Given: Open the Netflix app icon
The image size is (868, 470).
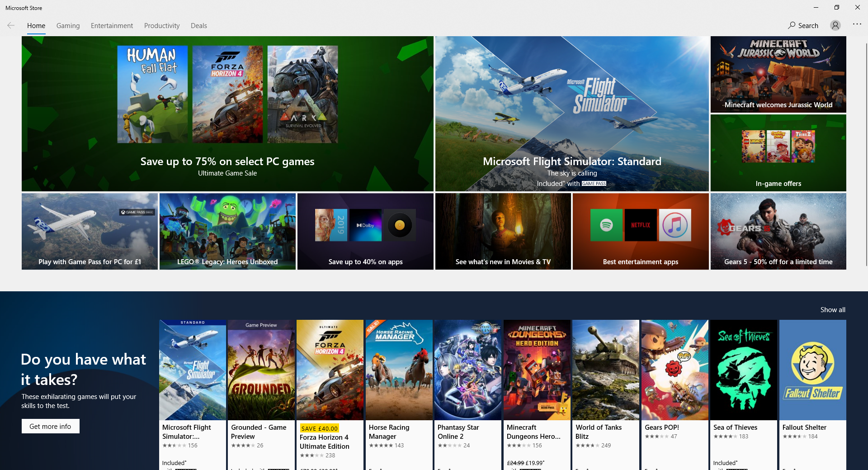Looking at the screenshot, I should (641, 225).
